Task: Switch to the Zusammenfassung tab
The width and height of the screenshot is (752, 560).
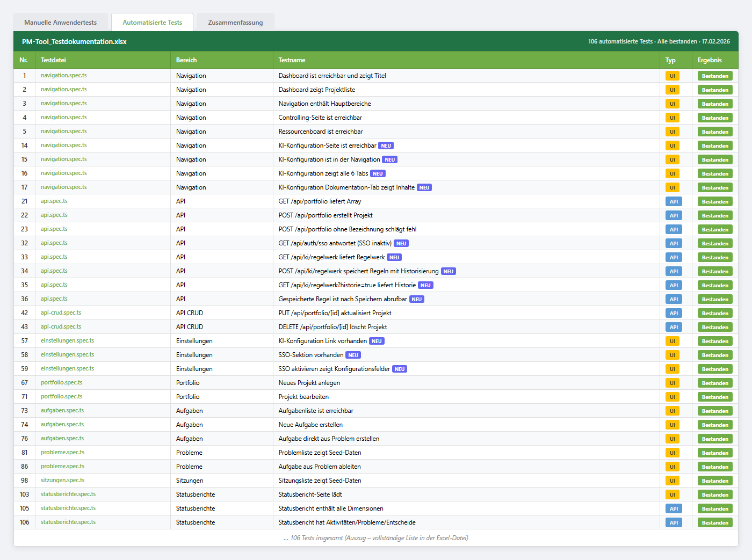Action: point(235,23)
